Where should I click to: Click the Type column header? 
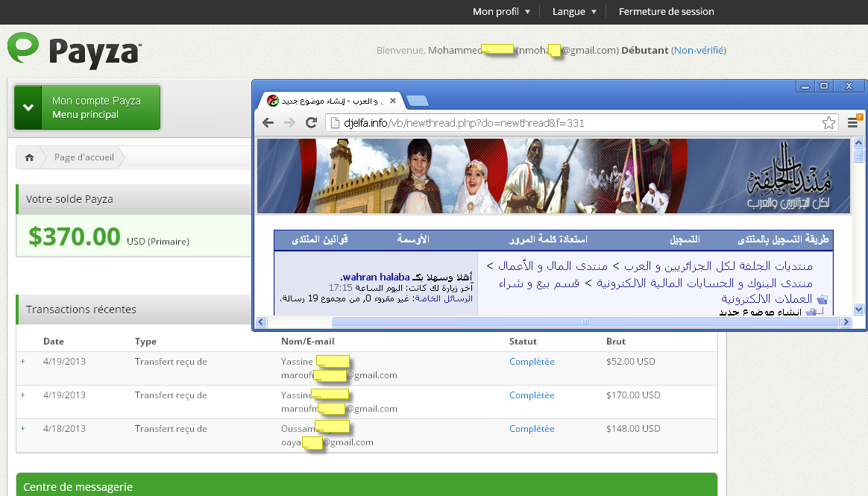pyautogui.click(x=145, y=342)
